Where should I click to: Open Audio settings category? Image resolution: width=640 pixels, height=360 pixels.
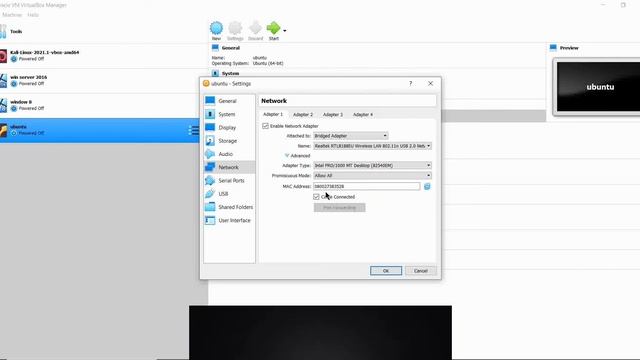click(x=229, y=154)
